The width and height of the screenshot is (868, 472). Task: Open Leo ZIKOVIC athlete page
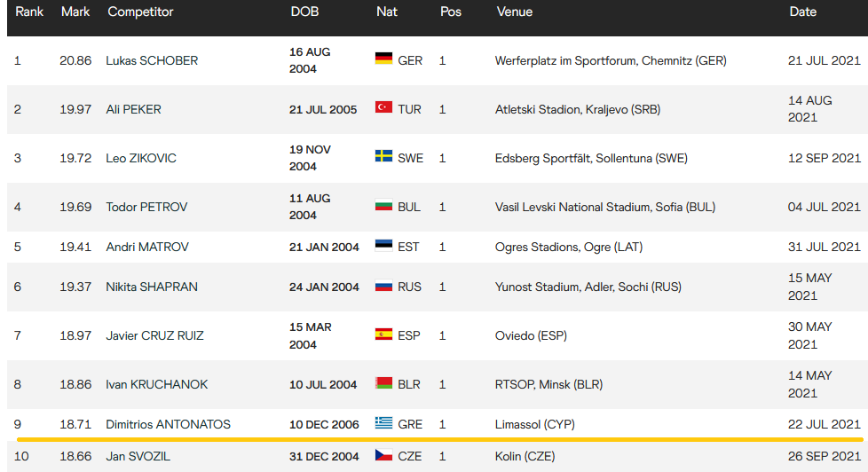(141, 158)
